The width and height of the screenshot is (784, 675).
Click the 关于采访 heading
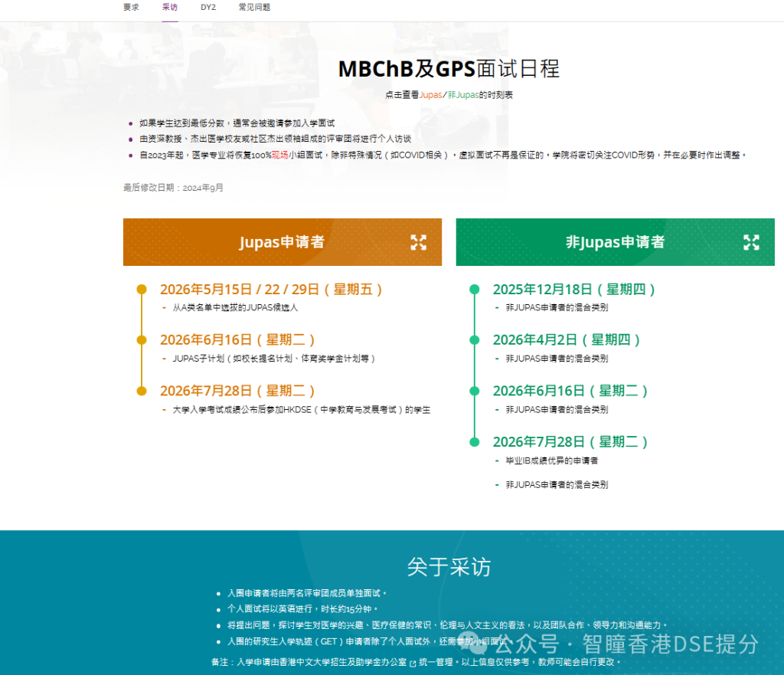coord(449,567)
